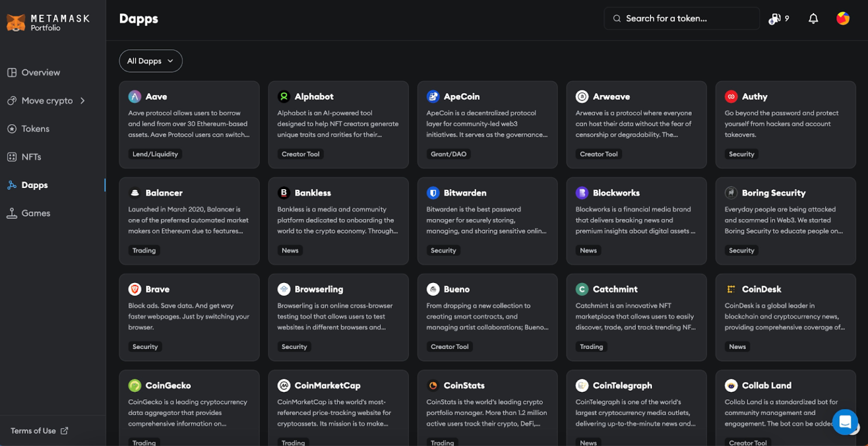The image size is (868, 446).
Task: Open the account avatar in top right
Action: pyautogui.click(x=843, y=19)
